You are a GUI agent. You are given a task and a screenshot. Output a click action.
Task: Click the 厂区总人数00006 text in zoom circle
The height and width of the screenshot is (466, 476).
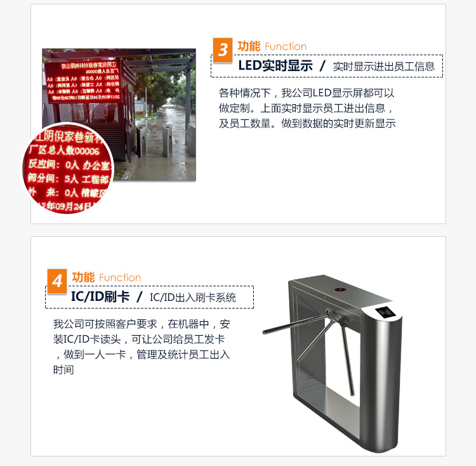(65, 150)
